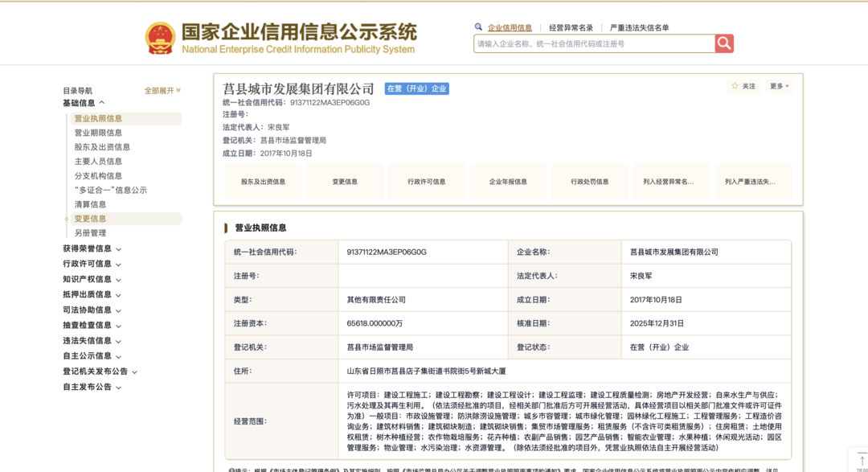Go to 营业期限信息 in sidebar
868x472 pixels.
pyautogui.click(x=99, y=133)
